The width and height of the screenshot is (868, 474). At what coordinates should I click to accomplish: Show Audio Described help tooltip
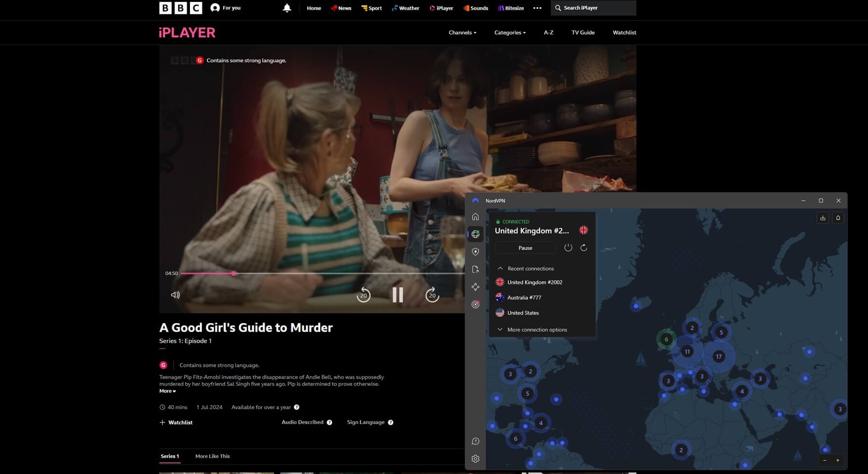click(329, 422)
